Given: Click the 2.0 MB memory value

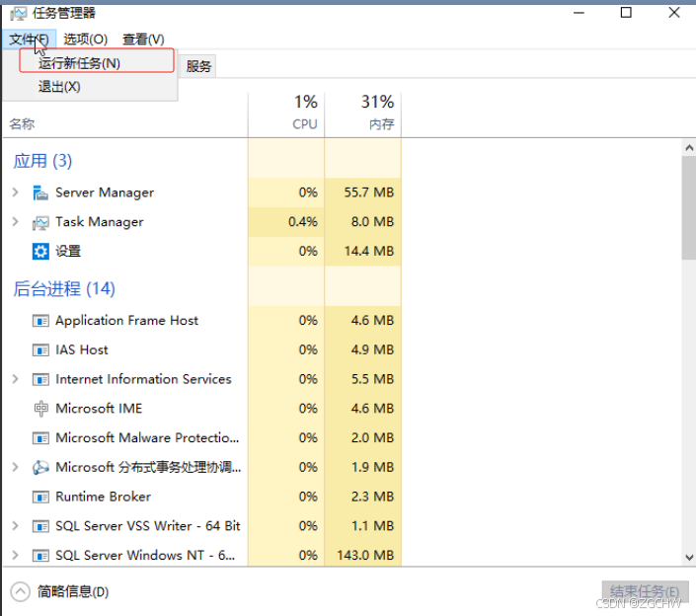Looking at the screenshot, I should click(x=372, y=437).
